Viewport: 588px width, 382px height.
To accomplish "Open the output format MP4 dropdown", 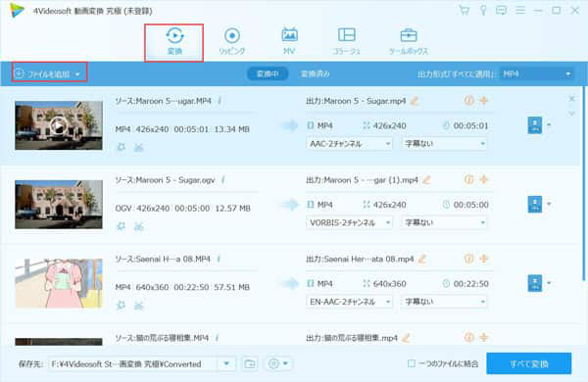I will point(537,73).
